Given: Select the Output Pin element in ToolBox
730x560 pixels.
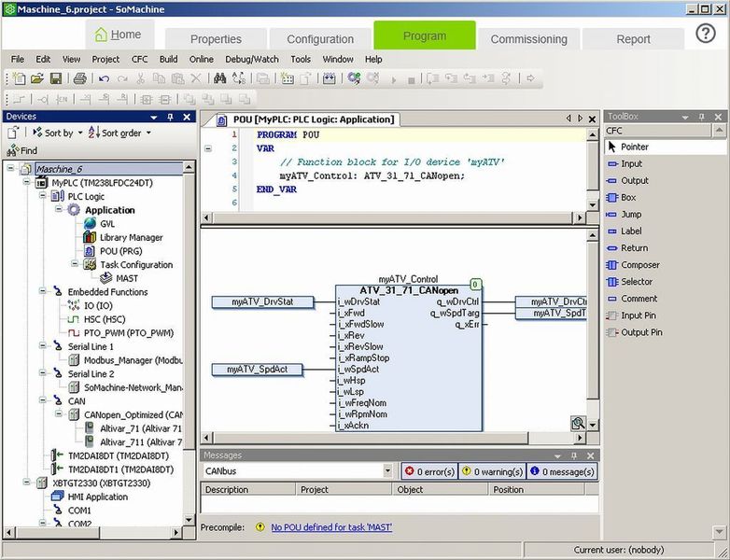Looking at the screenshot, I should pos(635,332).
